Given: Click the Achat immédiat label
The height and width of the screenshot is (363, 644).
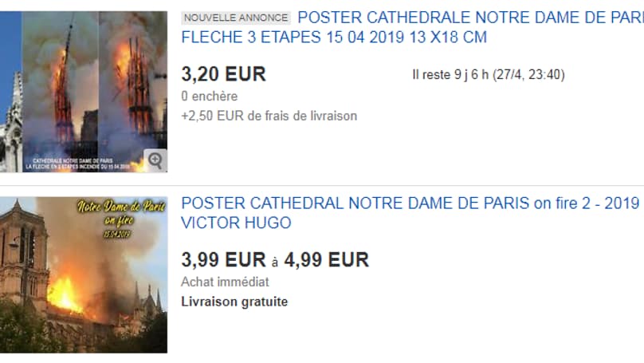Looking at the screenshot, I should pos(225,282).
